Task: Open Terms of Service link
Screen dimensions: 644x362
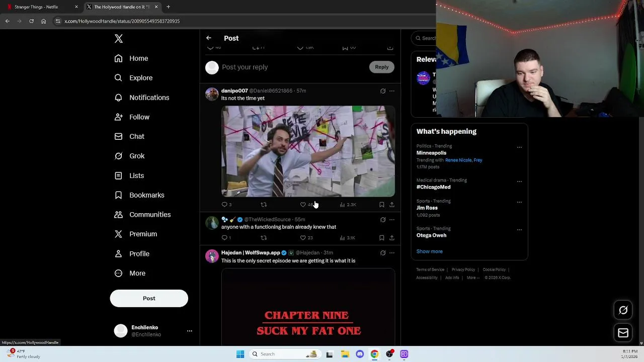Action: [430, 269]
